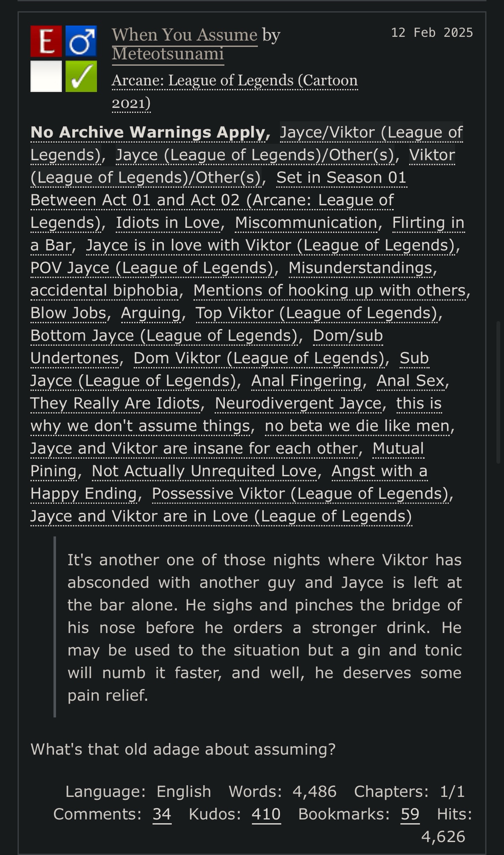Click the page scrollbar thumb on right edge
Viewport: 504px width, 855px height.
[x=498, y=392]
